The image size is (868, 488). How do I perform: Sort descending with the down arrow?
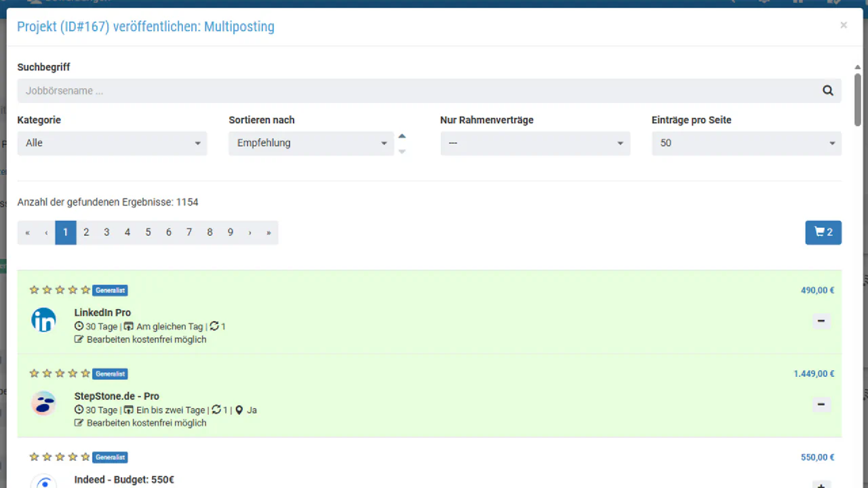point(402,150)
